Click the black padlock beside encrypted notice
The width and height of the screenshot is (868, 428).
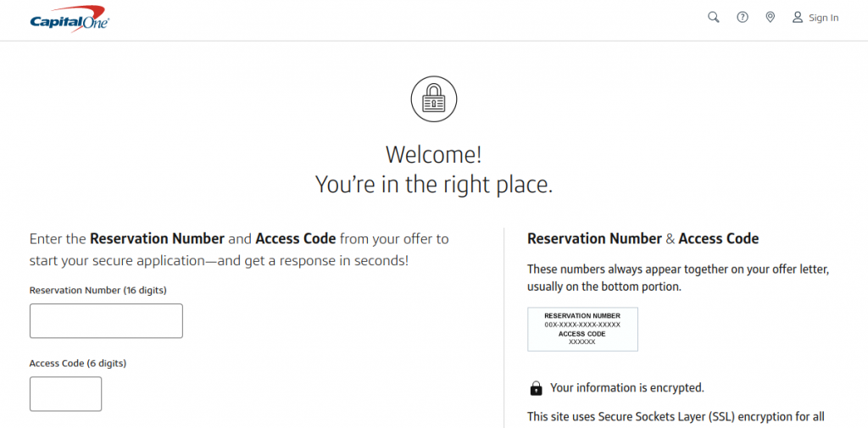[536, 388]
